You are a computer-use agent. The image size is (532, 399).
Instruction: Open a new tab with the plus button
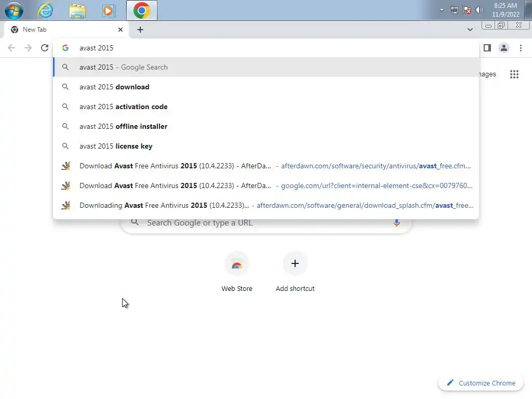[140, 30]
